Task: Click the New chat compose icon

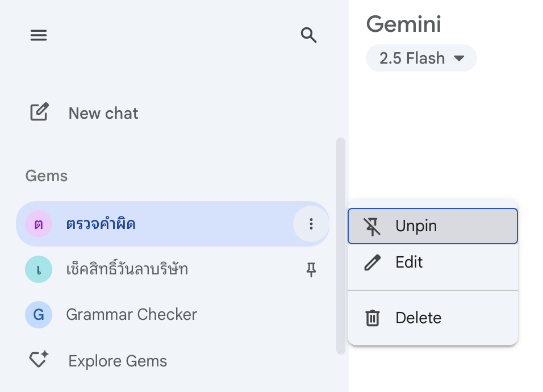Action: click(x=39, y=112)
